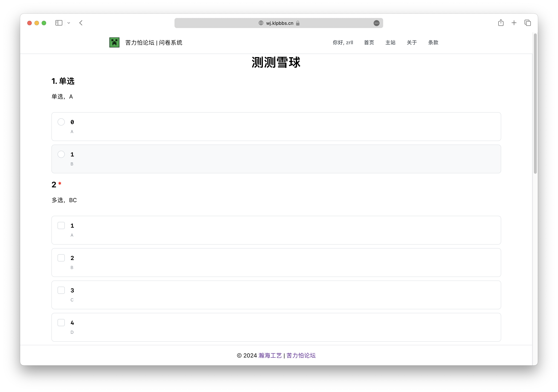
Task: Open a new tab with plus icon
Action: click(x=514, y=23)
